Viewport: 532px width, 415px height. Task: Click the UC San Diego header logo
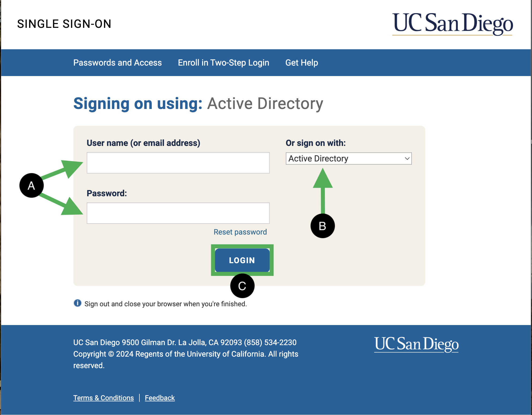(452, 24)
